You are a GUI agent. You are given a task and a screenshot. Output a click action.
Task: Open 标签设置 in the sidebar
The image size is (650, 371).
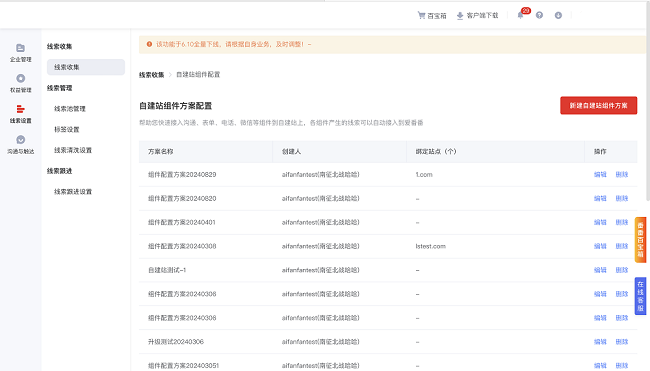pyautogui.click(x=66, y=129)
